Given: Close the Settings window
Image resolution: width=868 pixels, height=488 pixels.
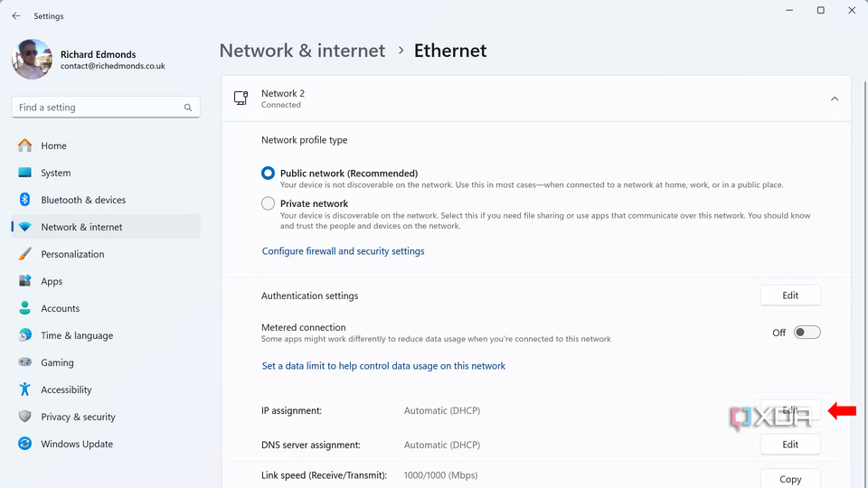Looking at the screenshot, I should (x=852, y=11).
